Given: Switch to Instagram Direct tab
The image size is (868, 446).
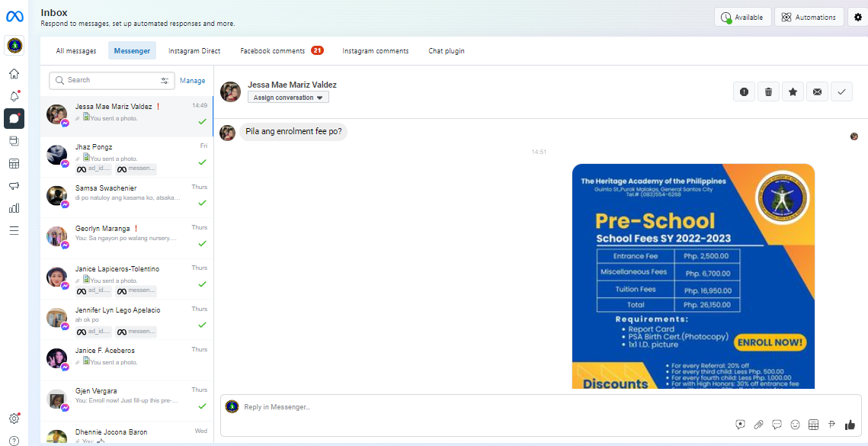Looking at the screenshot, I should pyautogui.click(x=194, y=50).
